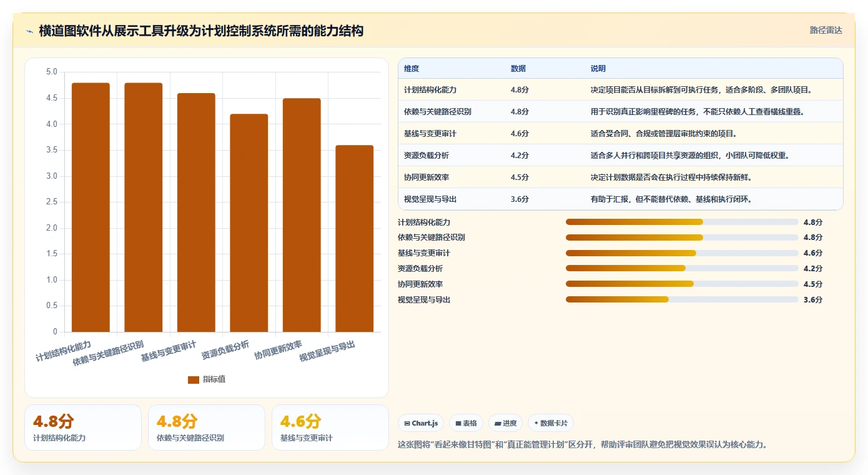Click the 协同更新效率 label in the progress list
The image size is (868, 475).
click(420, 284)
